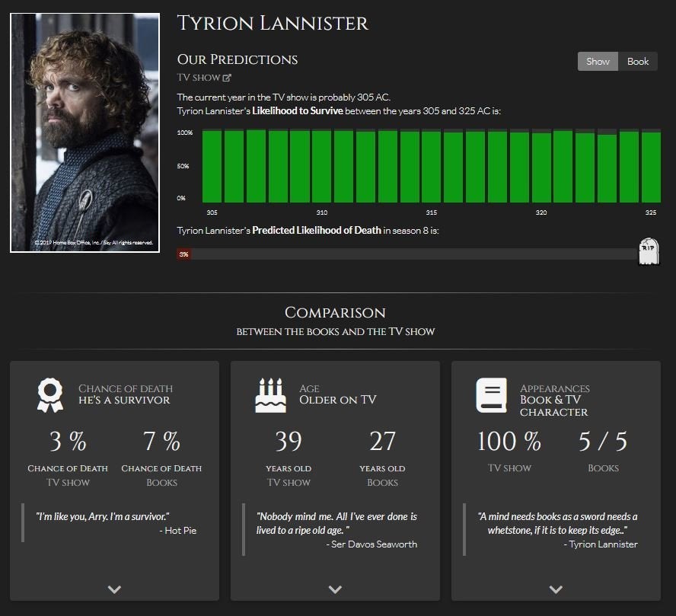Switch predictions to Show view
Image resolution: width=676 pixels, height=616 pixels.
(x=598, y=62)
